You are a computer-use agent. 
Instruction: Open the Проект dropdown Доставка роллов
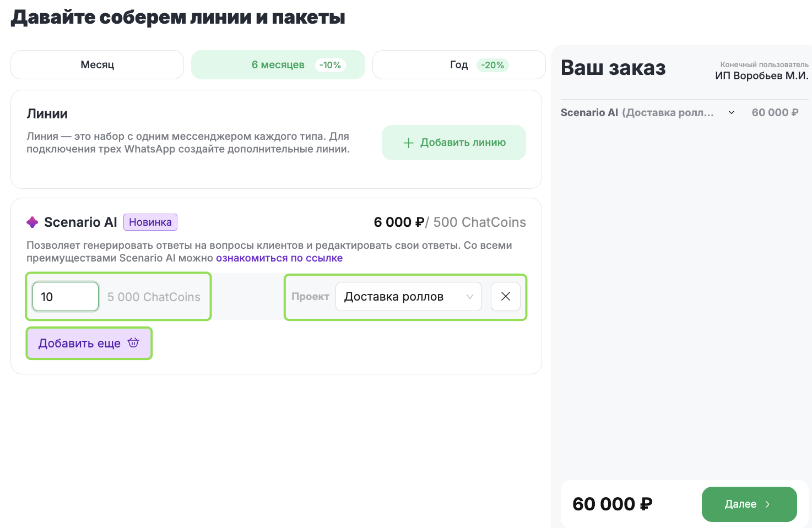point(408,297)
